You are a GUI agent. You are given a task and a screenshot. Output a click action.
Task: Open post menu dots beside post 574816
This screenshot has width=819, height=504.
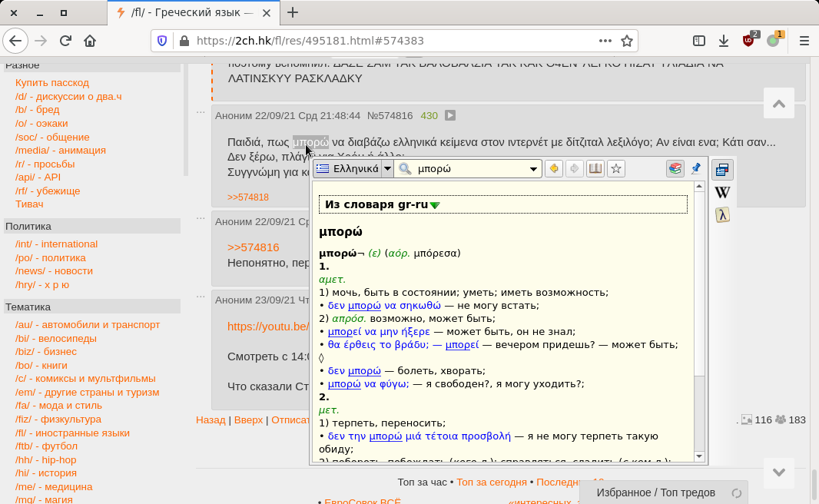201,111
